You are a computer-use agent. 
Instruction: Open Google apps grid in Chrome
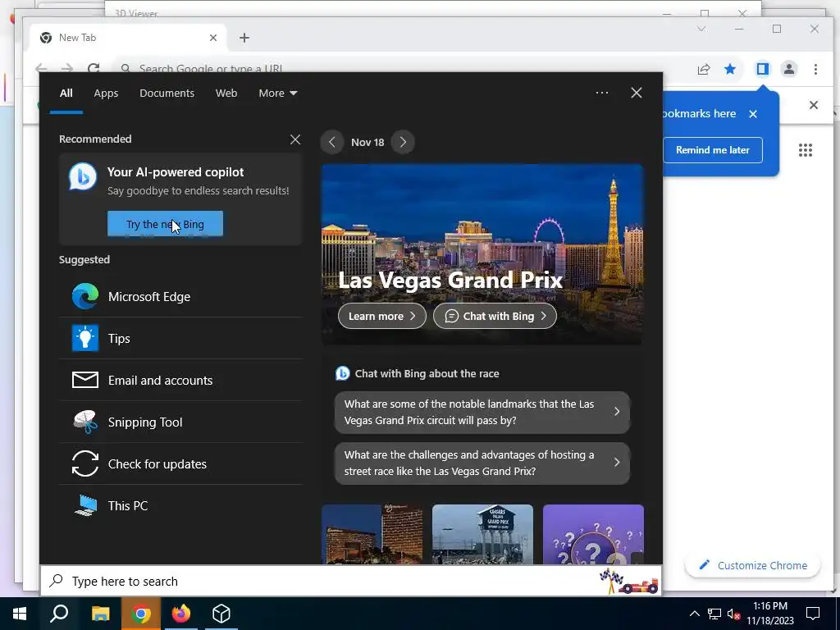coord(806,150)
